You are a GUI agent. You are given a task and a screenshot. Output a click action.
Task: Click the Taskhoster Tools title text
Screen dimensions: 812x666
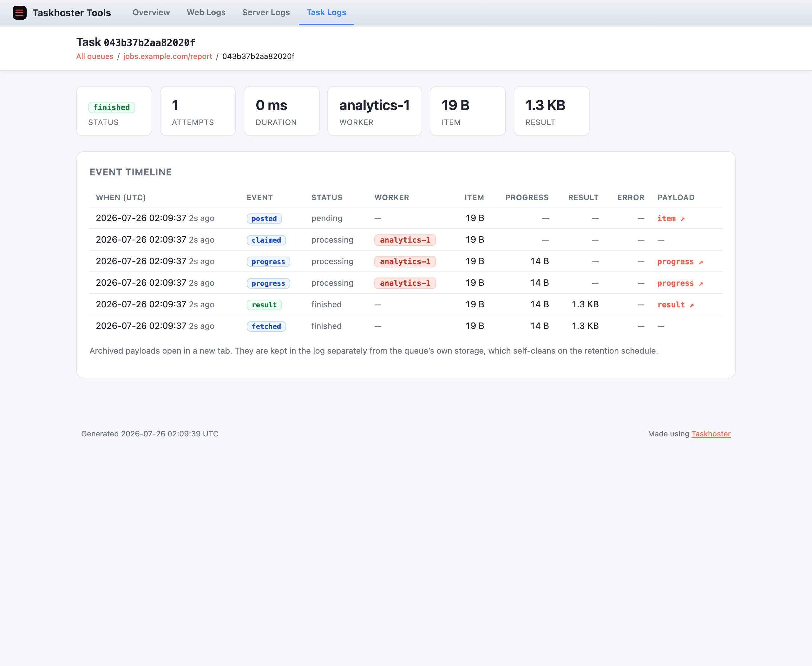click(72, 13)
